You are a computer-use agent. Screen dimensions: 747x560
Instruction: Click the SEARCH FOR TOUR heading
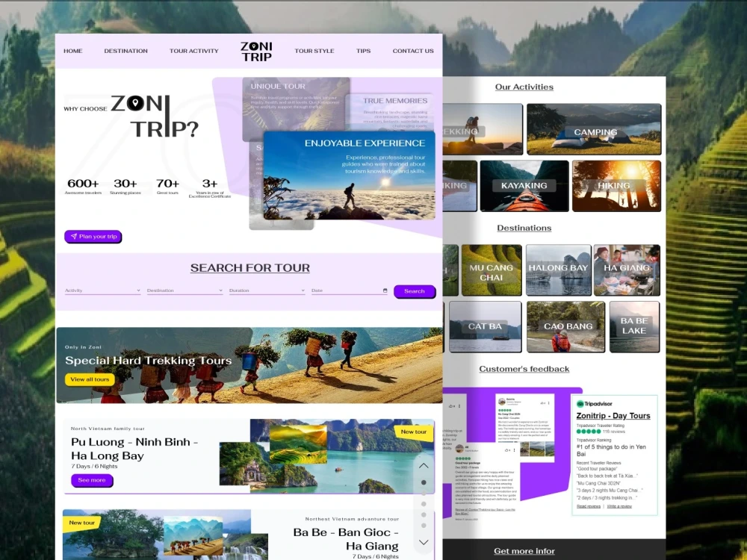pos(250,268)
